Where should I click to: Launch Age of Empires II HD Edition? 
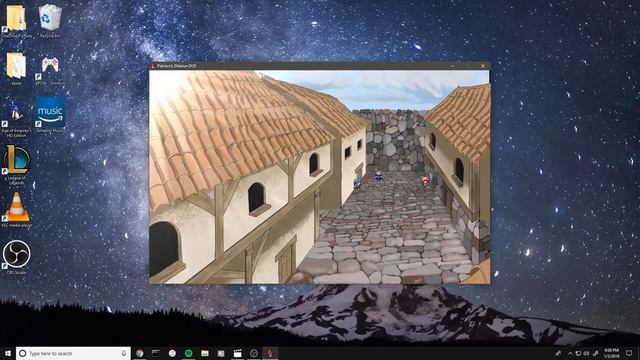[x=16, y=118]
